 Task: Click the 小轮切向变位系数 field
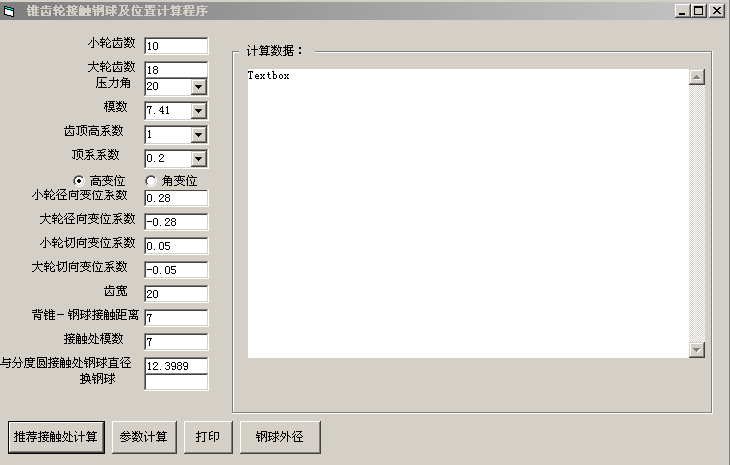176,246
